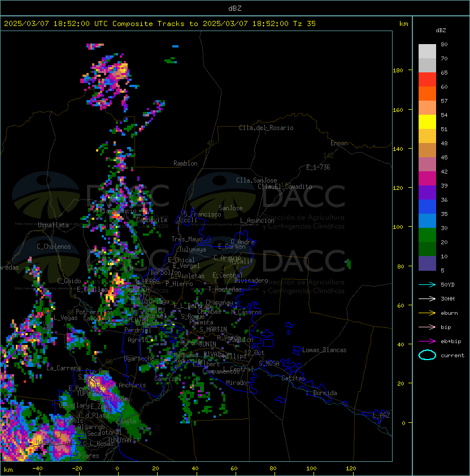
Task: Click the white 30HM arrow legend icon
Action: pos(427,298)
